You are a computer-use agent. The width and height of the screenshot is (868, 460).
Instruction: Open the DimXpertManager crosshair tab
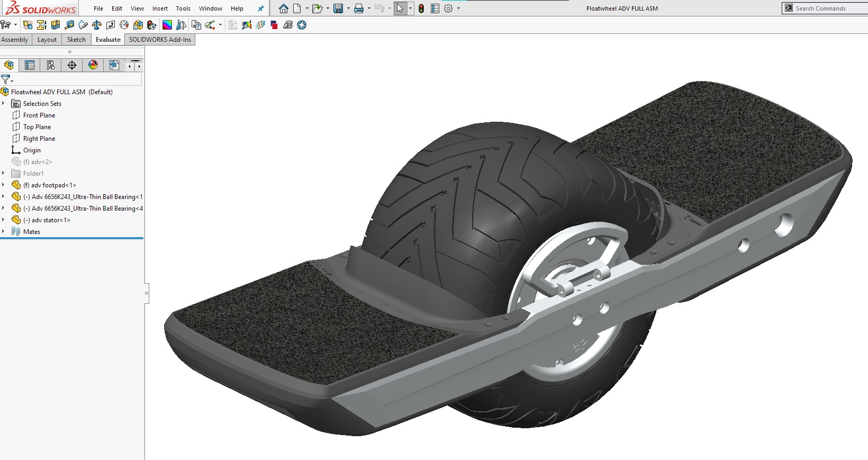[72, 65]
